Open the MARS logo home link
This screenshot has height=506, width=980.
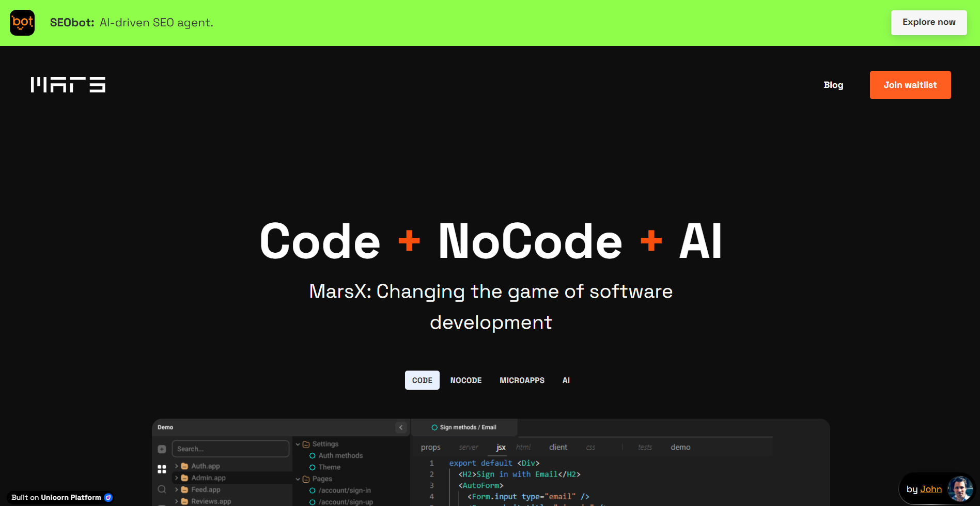coord(68,85)
